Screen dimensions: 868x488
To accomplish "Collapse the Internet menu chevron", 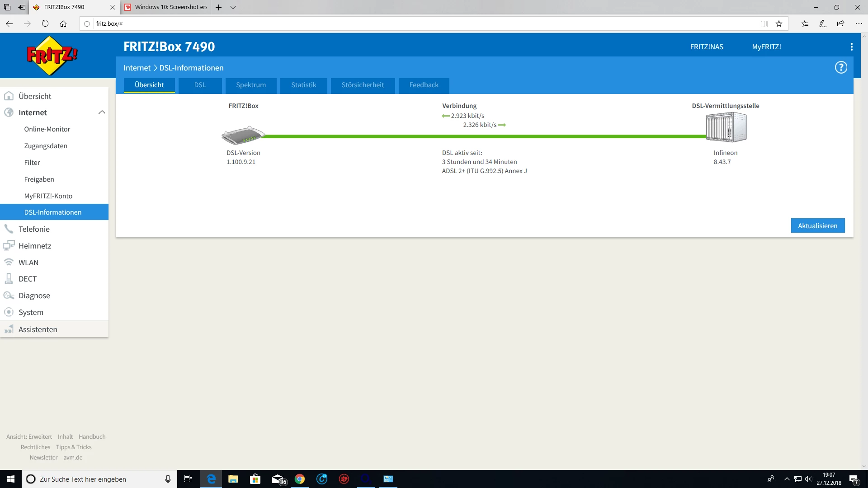I will tap(102, 113).
